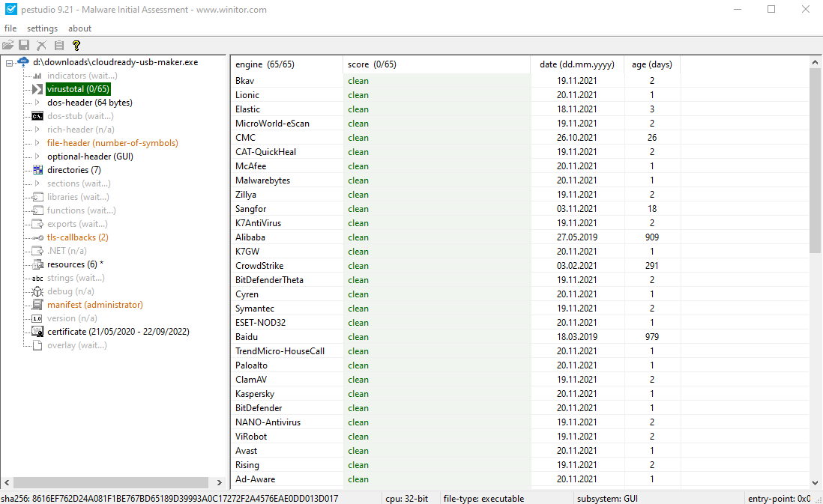The image size is (823, 504).
Task: Click the manifest document icon
Action: [x=37, y=305]
